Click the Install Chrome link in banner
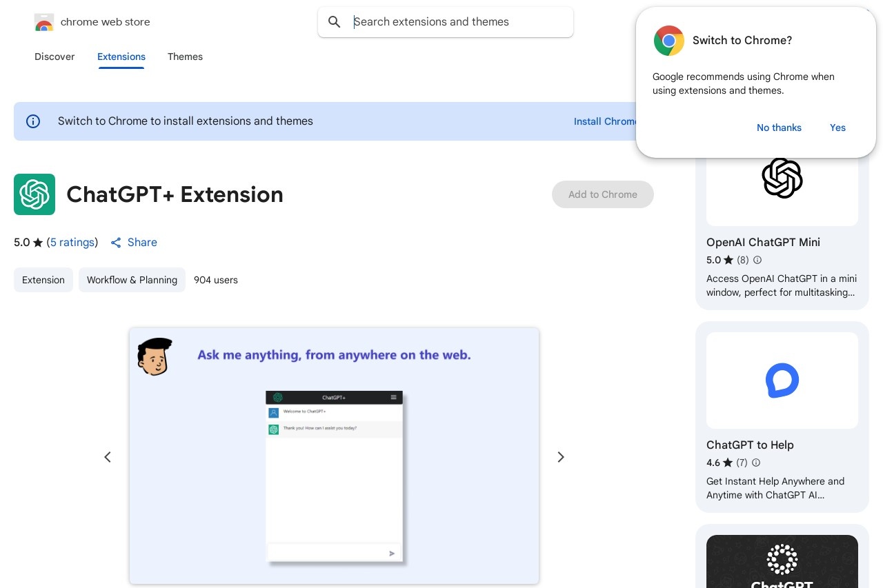This screenshot has width=883, height=588. [x=606, y=121]
